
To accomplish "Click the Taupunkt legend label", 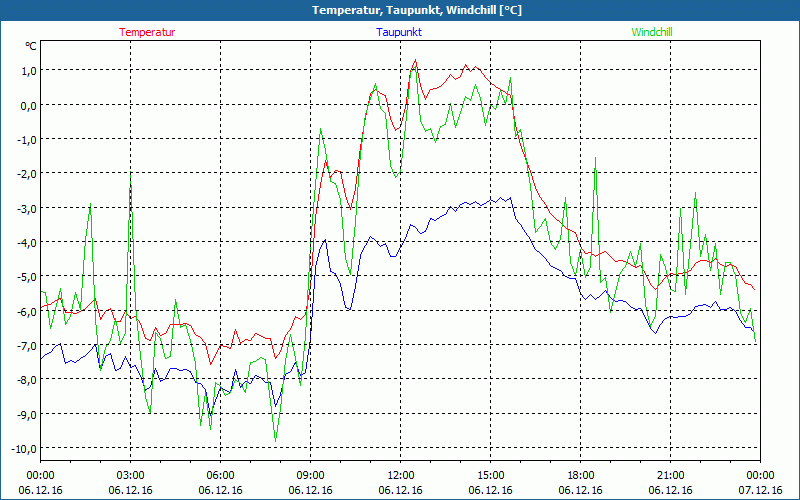I will click(399, 32).
